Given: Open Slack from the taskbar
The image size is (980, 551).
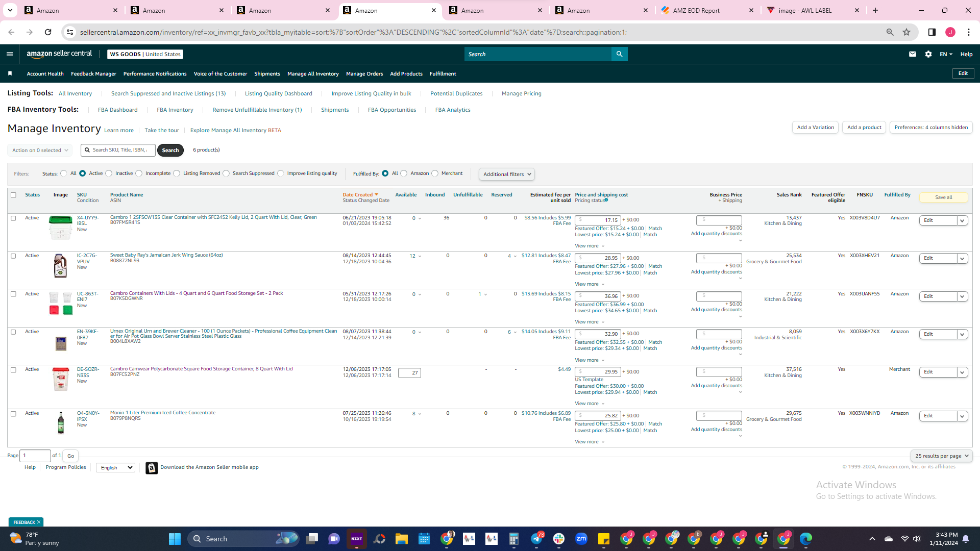Looking at the screenshot, I should pyautogui.click(x=559, y=539).
